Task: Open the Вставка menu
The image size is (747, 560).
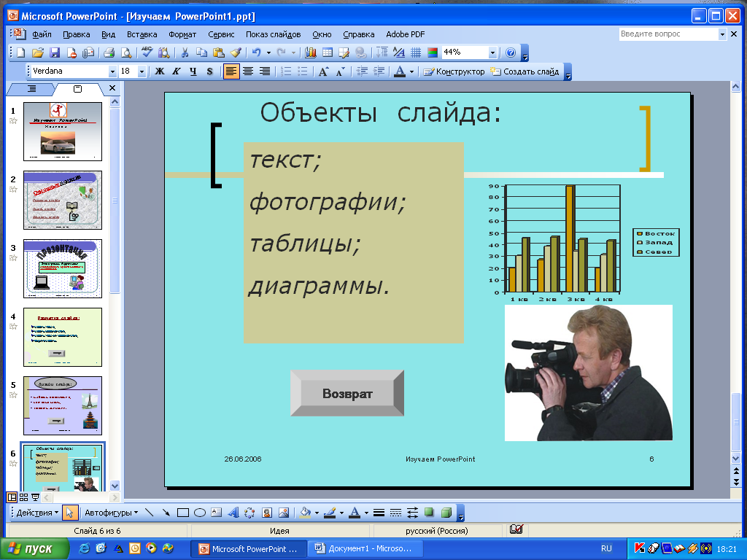Action: [142, 34]
